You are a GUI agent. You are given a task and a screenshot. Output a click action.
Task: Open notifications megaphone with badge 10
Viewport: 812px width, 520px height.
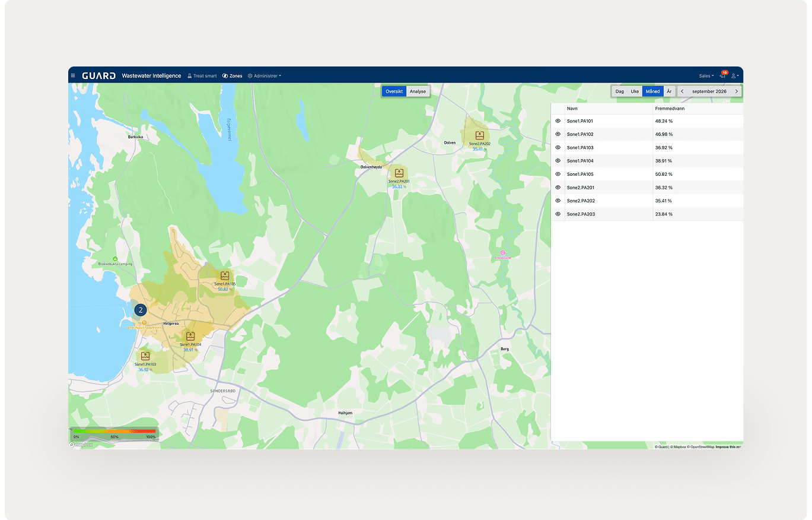(x=722, y=75)
